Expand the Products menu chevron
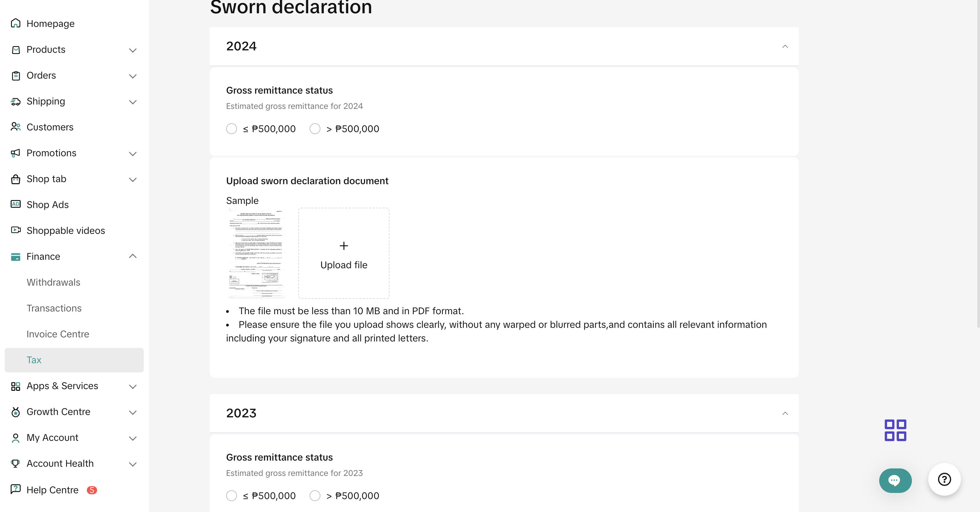This screenshot has width=980, height=512. [132, 50]
